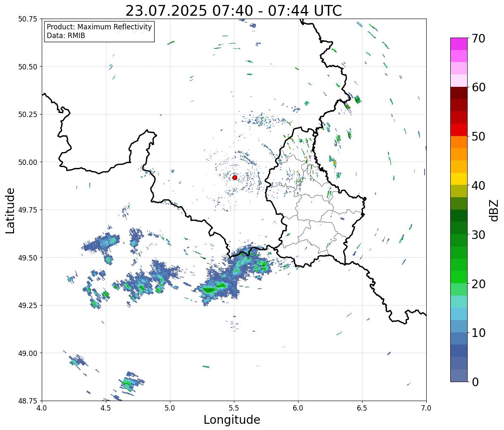Click the longitude tick label 4.5
The height and width of the screenshot is (430, 504).
[x=106, y=408]
